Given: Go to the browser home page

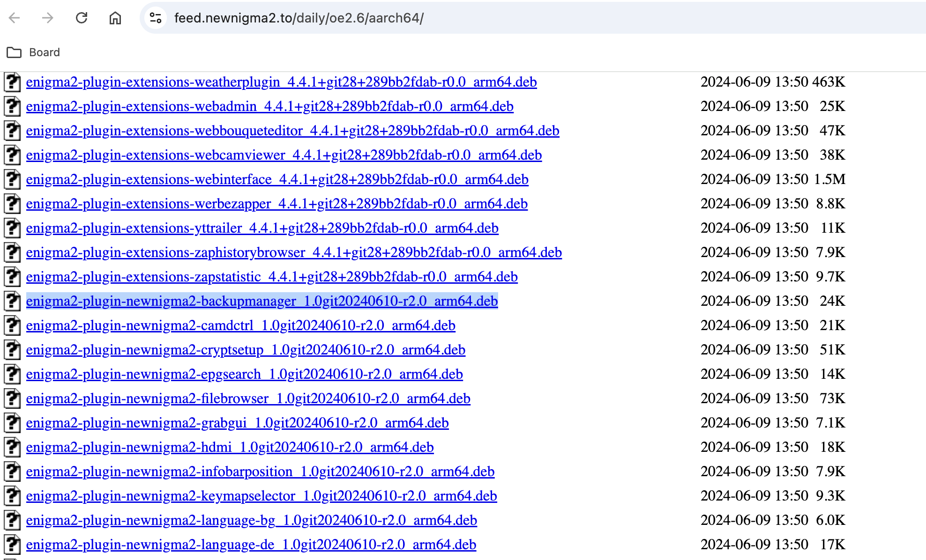Looking at the screenshot, I should pyautogui.click(x=115, y=18).
